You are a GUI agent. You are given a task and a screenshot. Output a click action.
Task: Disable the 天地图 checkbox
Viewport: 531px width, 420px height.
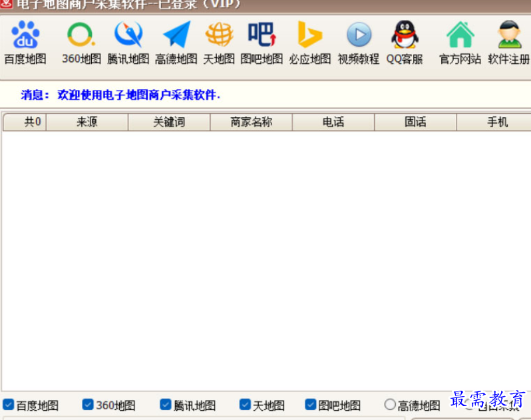click(245, 404)
